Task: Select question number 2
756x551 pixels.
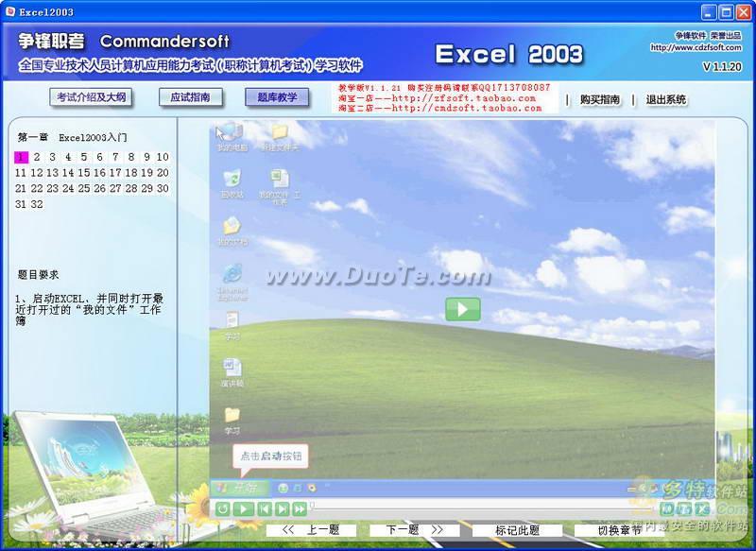Action: [x=37, y=157]
